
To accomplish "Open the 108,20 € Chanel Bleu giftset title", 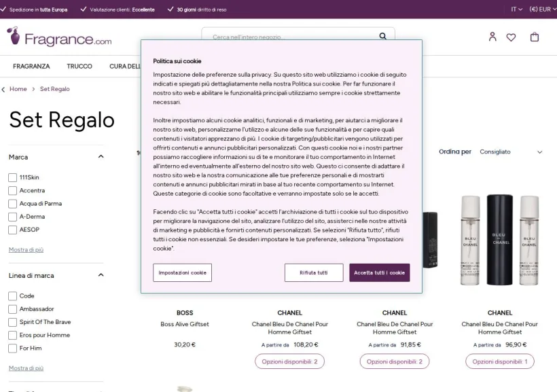I will pos(289,328).
